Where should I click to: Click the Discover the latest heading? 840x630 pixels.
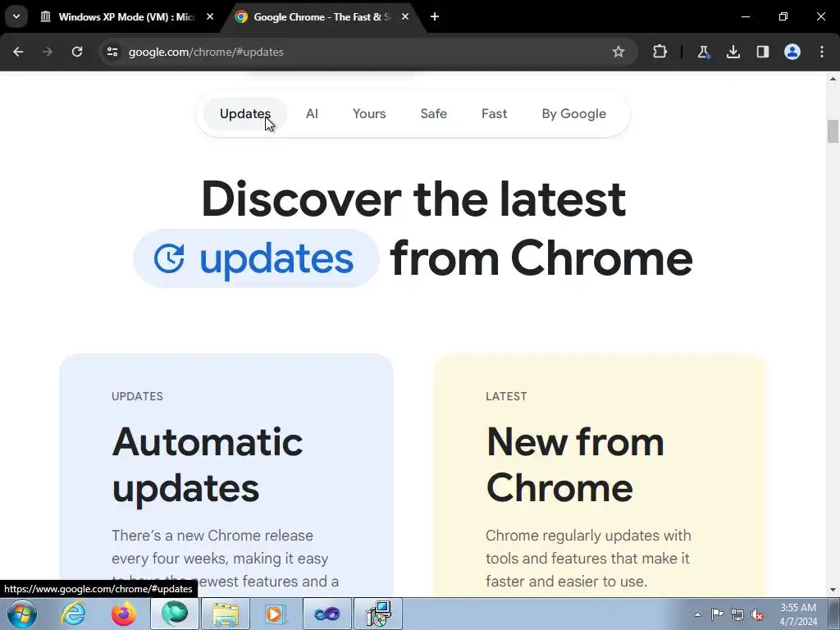(413, 199)
